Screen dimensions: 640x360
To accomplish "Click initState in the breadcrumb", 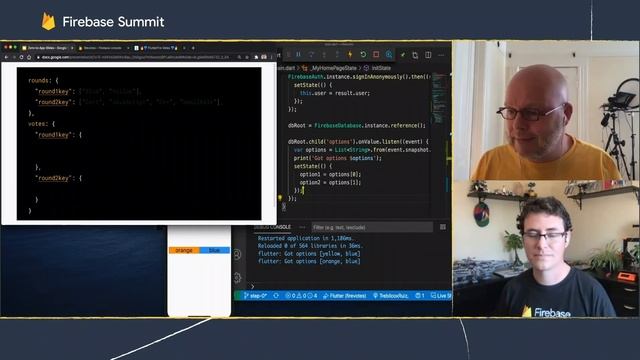I will [x=381, y=68].
